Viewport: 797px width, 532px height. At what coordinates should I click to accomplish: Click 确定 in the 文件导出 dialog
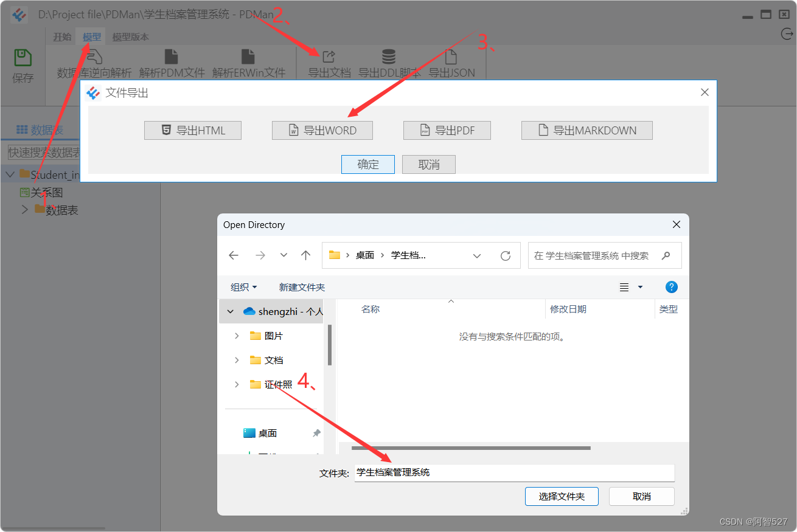point(367,164)
